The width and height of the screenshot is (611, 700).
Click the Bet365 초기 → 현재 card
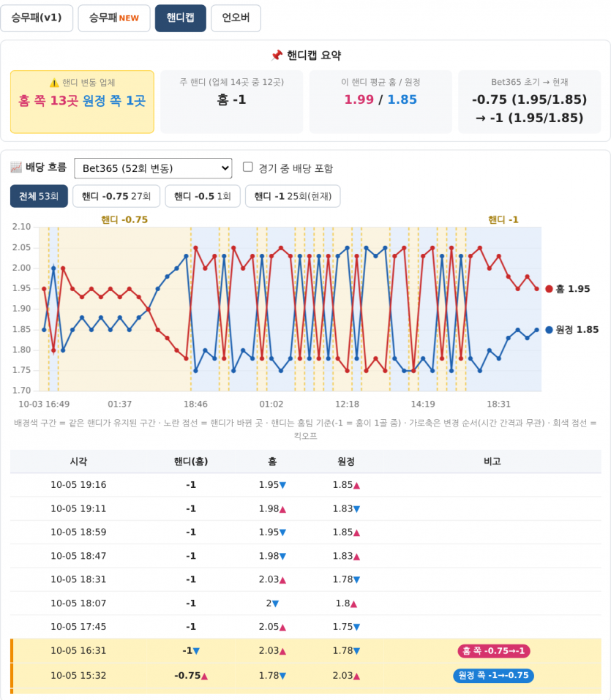pyautogui.click(x=529, y=102)
